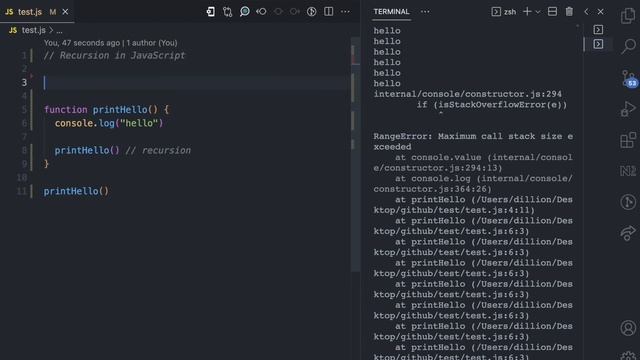
Task: Click the open changes file icon in editor toolbar
Action: tap(211, 12)
